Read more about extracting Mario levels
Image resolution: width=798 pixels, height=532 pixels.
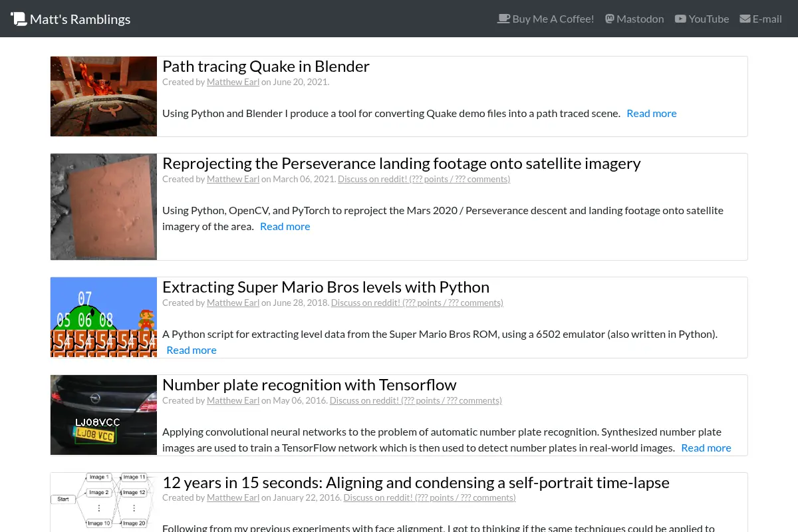pyautogui.click(x=192, y=350)
